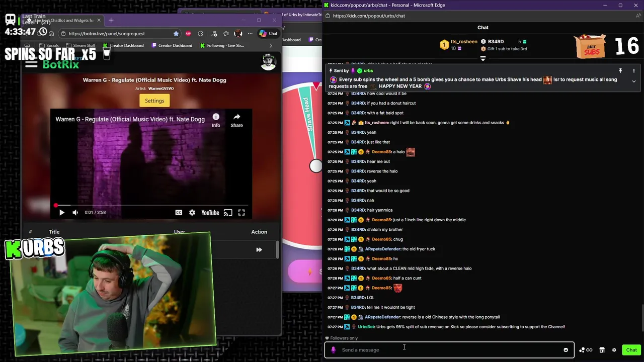Viewport: 644px width, 362px height.
Task: Click UrbsBot username in chat
Action: (x=366, y=327)
